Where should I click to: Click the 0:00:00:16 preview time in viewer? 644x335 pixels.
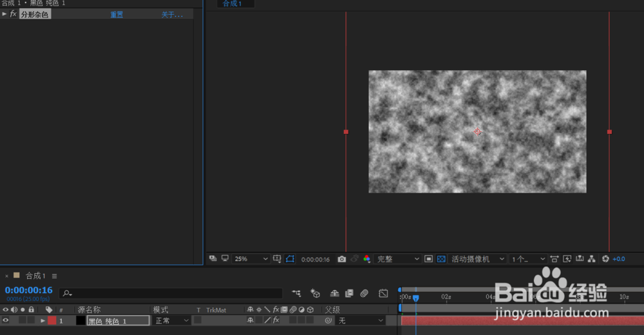316,260
